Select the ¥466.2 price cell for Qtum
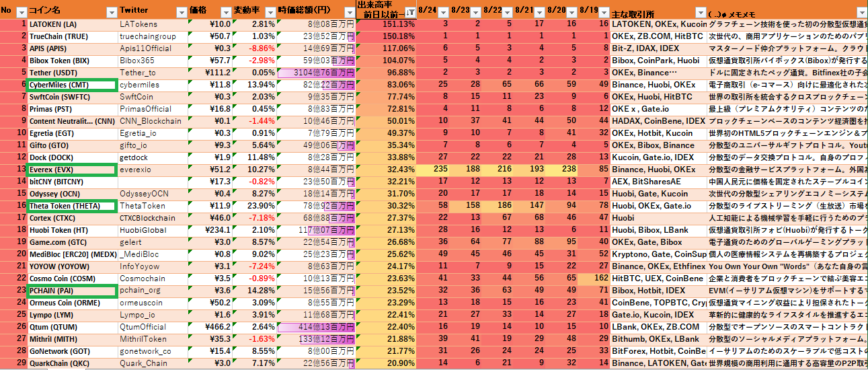 [x=211, y=327]
